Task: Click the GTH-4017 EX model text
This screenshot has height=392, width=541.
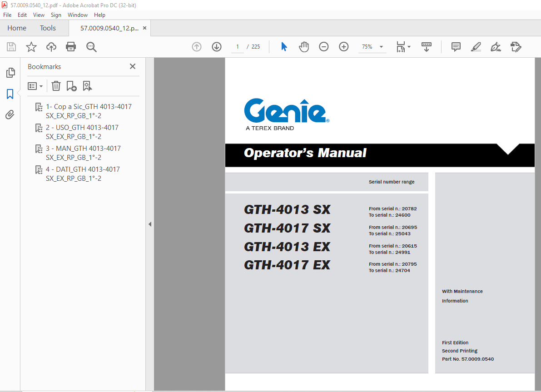Action: point(287,265)
